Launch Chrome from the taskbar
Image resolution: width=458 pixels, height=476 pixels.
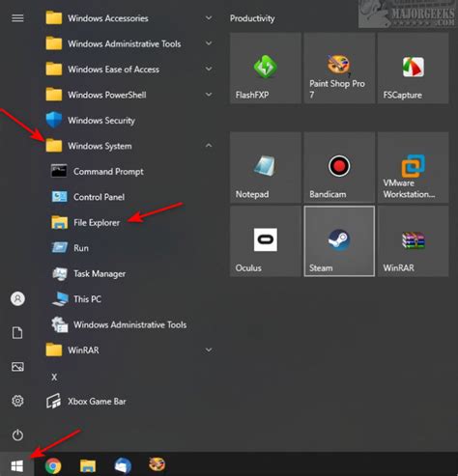click(x=53, y=465)
